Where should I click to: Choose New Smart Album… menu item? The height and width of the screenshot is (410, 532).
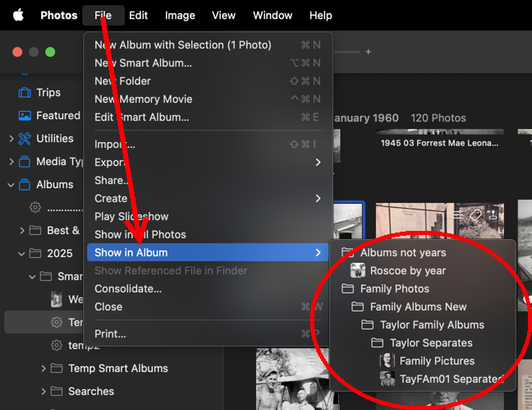point(208,62)
